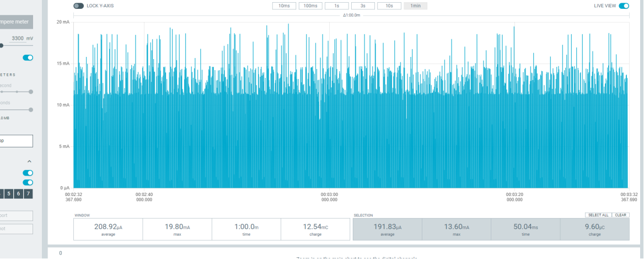
Task: Select the 10ms time window
Action: point(284,6)
